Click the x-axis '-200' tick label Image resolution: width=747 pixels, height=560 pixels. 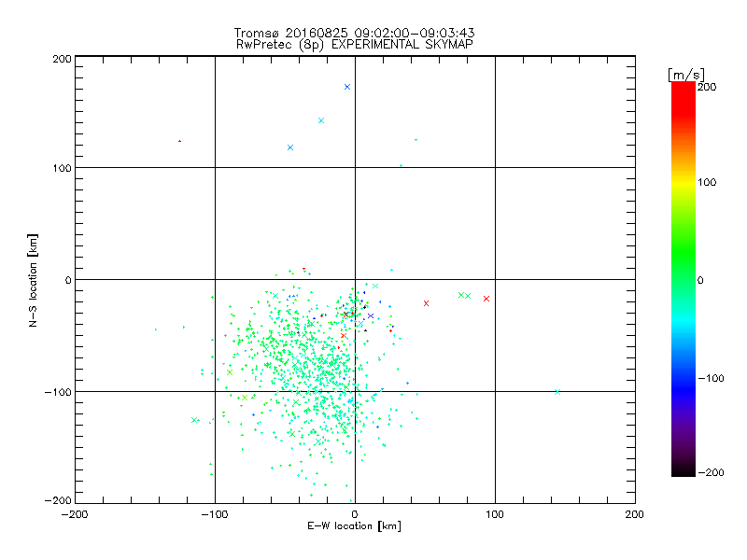(75, 515)
